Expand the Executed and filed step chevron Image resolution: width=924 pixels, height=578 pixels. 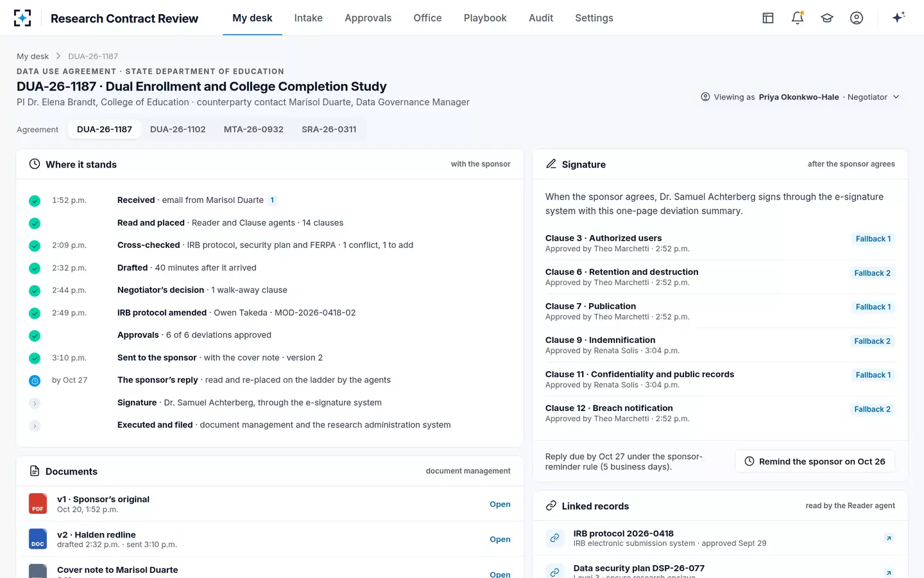35,426
